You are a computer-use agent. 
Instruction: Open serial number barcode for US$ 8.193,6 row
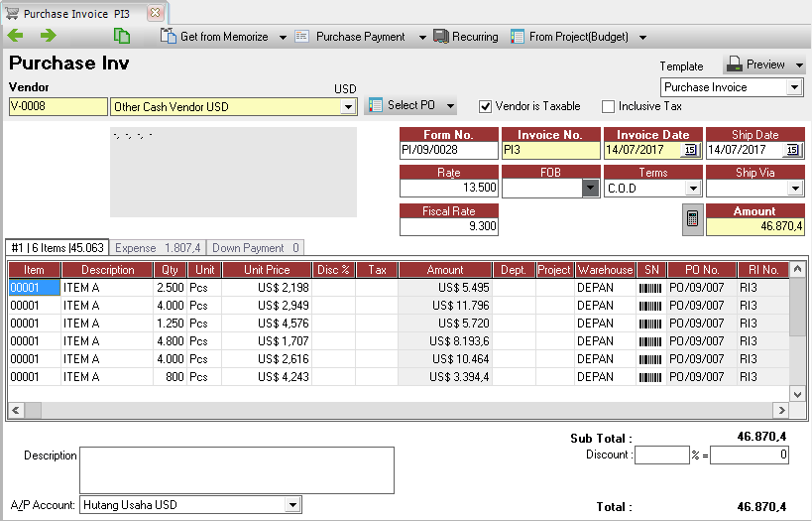coord(650,341)
